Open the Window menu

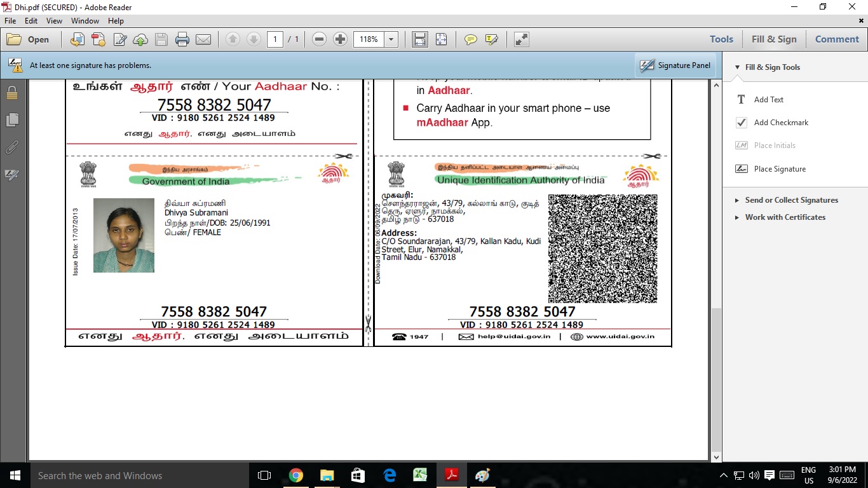tap(85, 21)
